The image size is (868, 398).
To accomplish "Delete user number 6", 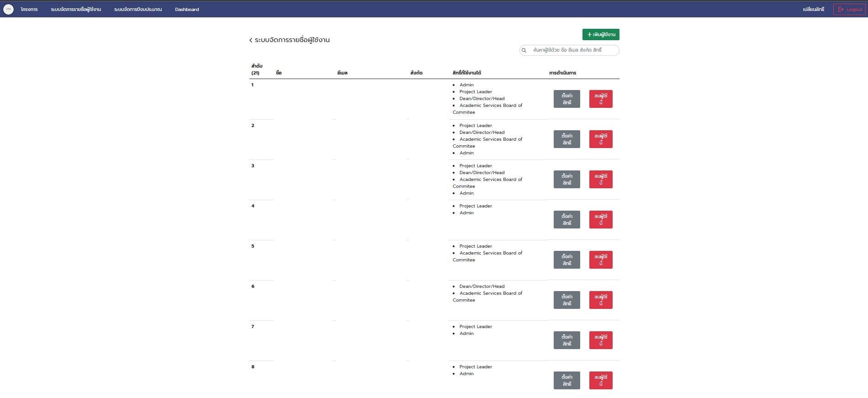I will tap(601, 300).
